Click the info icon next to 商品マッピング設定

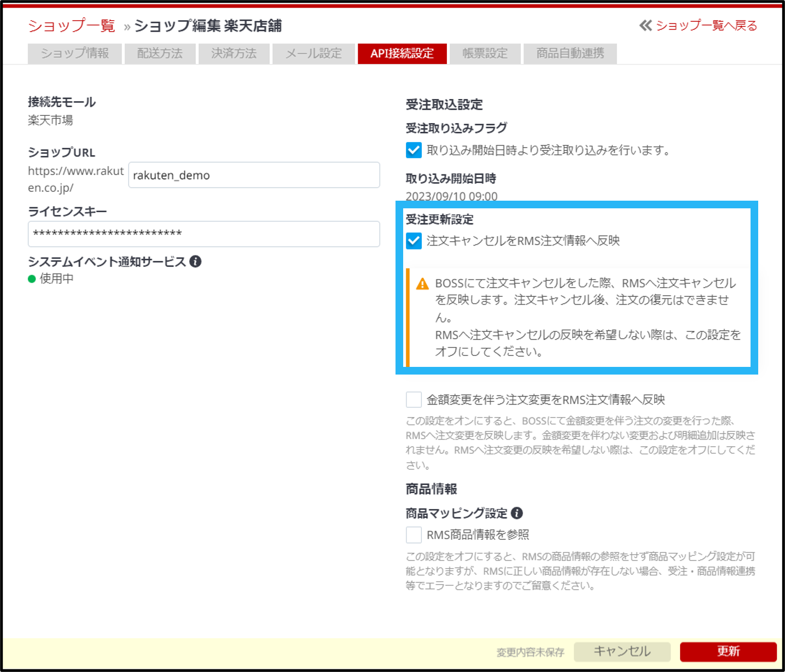point(516,513)
